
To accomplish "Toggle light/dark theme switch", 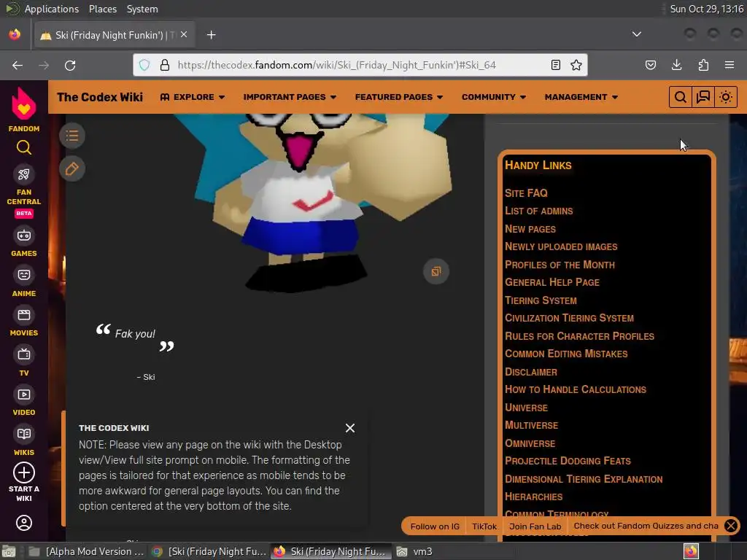I will click(726, 97).
